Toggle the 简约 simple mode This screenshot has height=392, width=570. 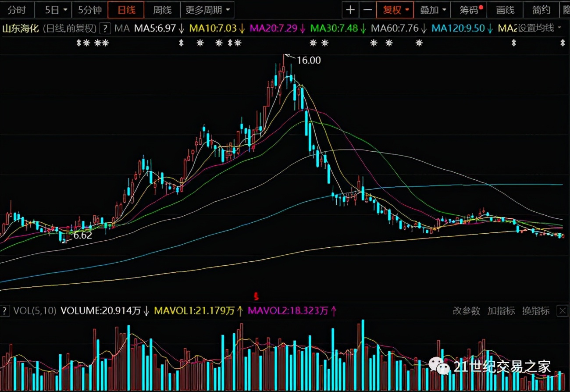tap(541, 10)
